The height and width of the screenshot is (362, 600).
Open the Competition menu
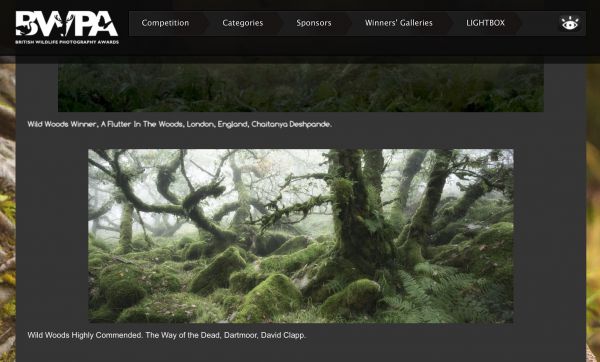tap(165, 23)
